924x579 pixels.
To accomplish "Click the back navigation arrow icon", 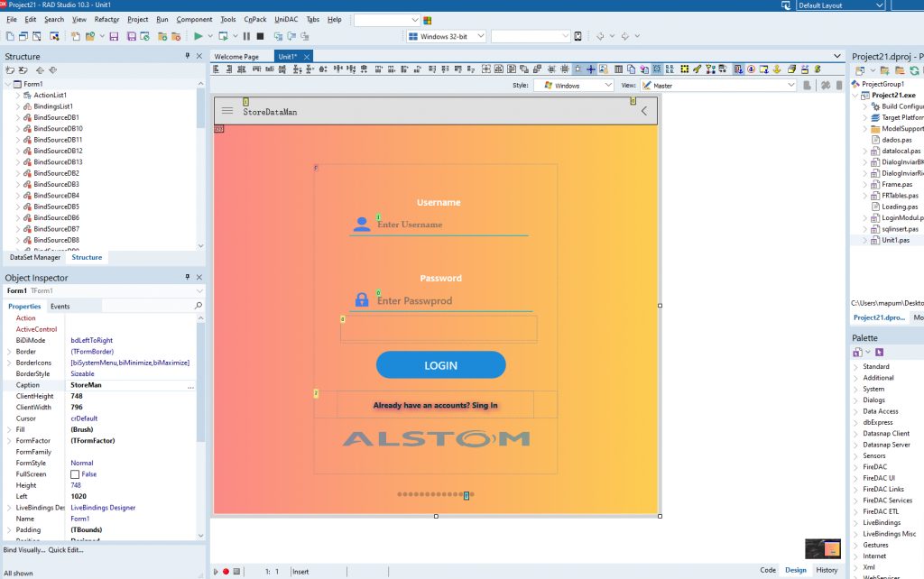I will click(x=600, y=36).
